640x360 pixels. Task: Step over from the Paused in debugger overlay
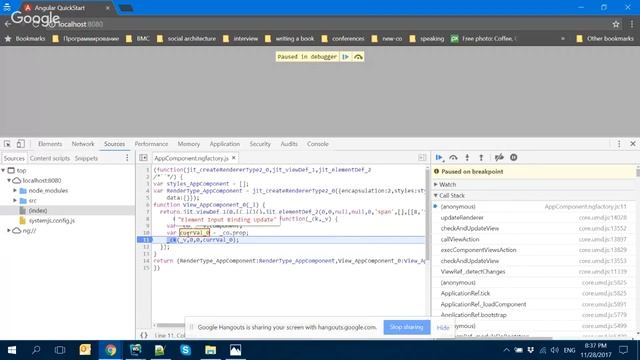(x=358, y=57)
